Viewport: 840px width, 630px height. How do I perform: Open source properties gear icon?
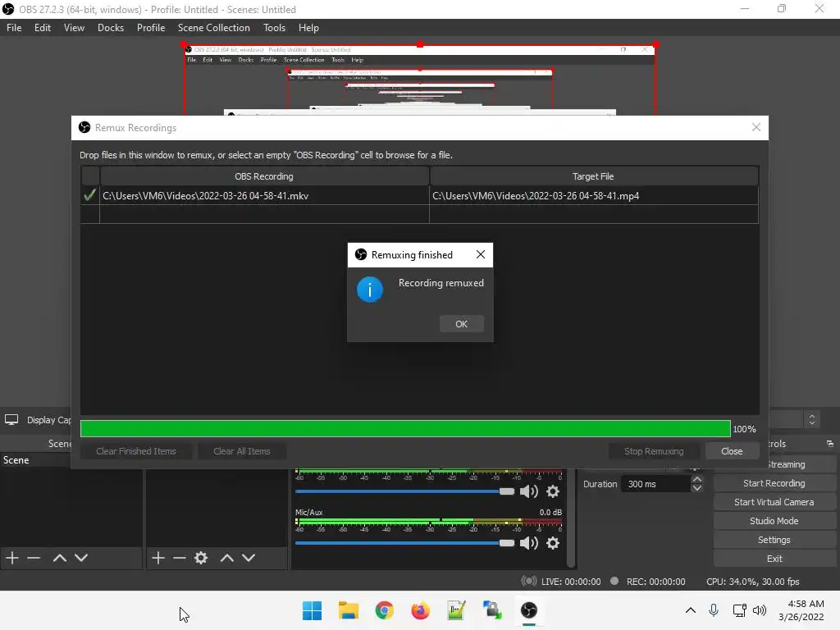tap(201, 558)
